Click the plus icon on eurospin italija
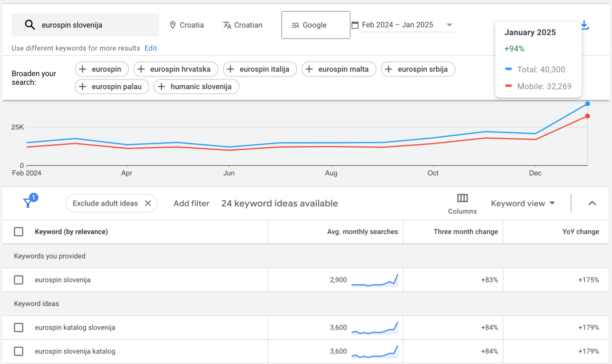 pyautogui.click(x=230, y=69)
